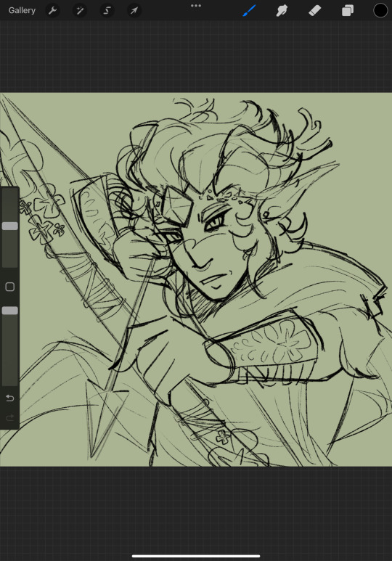The height and width of the screenshot is (561, 392).
Task: Select the Eraser tool
Action: click(x=314, y=10)
